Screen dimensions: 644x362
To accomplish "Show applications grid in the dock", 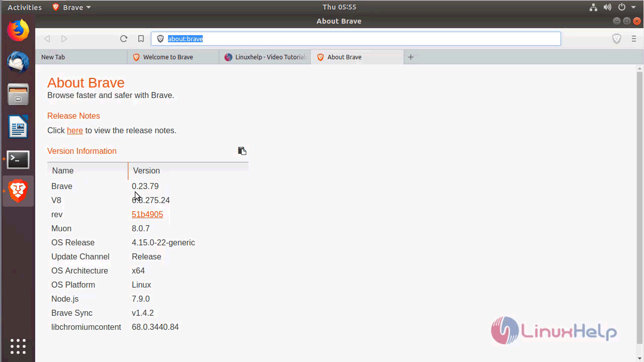I will (x=18, y=346).
